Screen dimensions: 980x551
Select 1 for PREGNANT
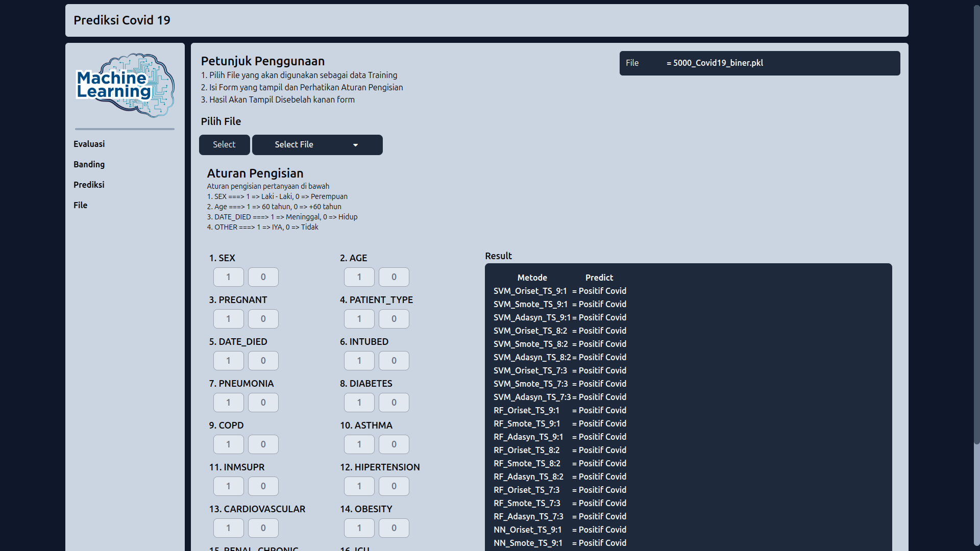[228, 318]
